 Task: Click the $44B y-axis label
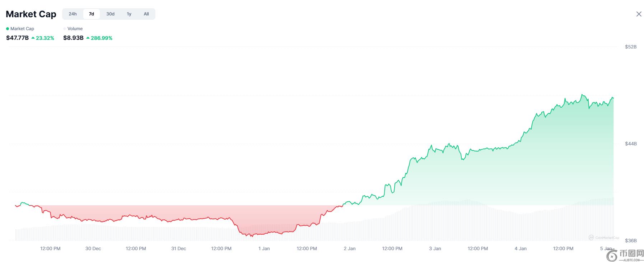click(630, 144)
